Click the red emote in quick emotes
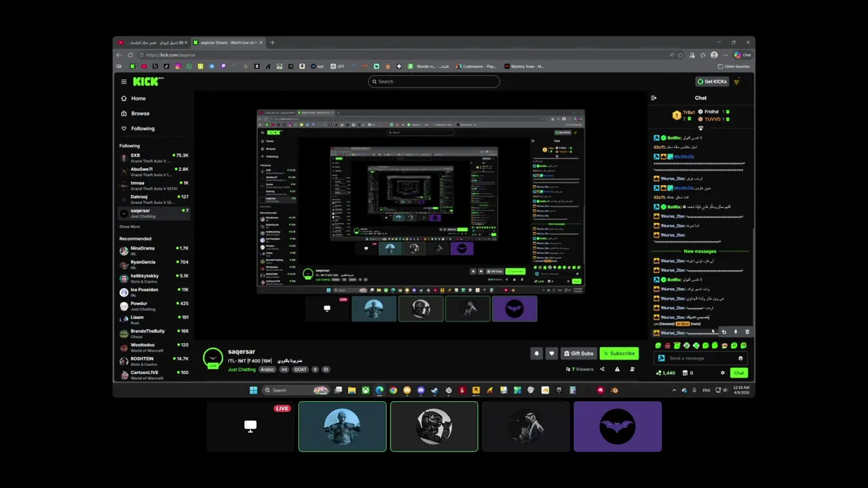868x488 pixels. pos(667,346)
